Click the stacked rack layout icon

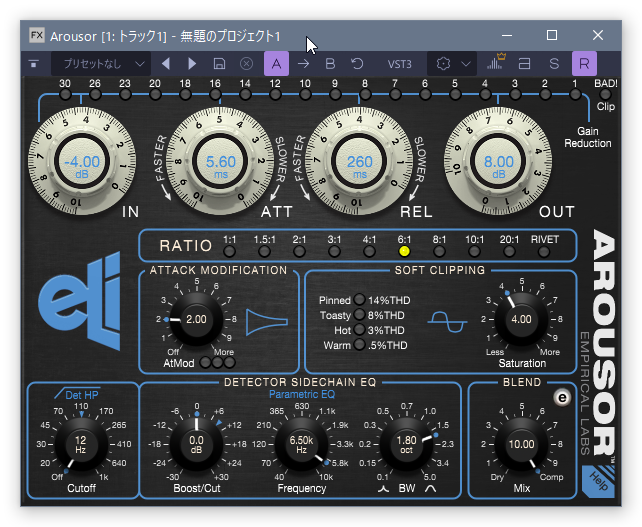[524, 64]
